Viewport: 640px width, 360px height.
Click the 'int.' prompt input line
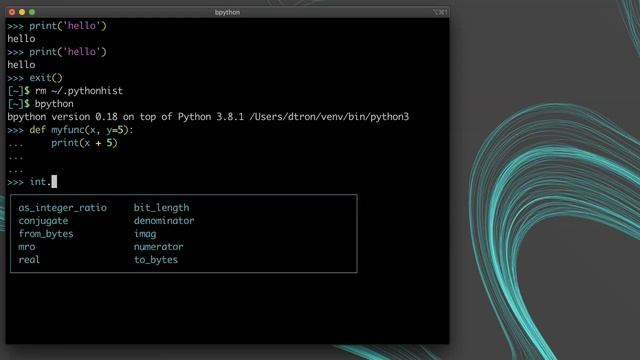click(32, 182)
